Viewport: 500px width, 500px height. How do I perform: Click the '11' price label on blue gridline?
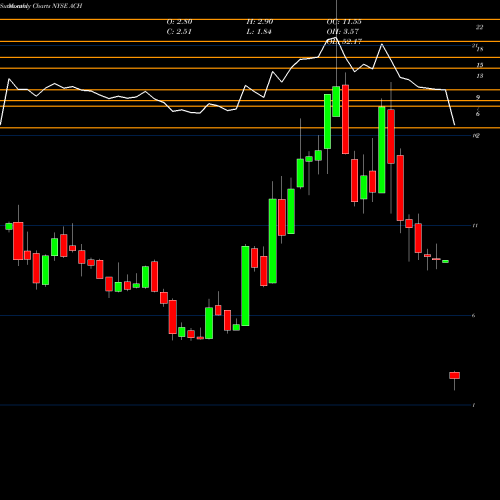(x=475, y=226)
